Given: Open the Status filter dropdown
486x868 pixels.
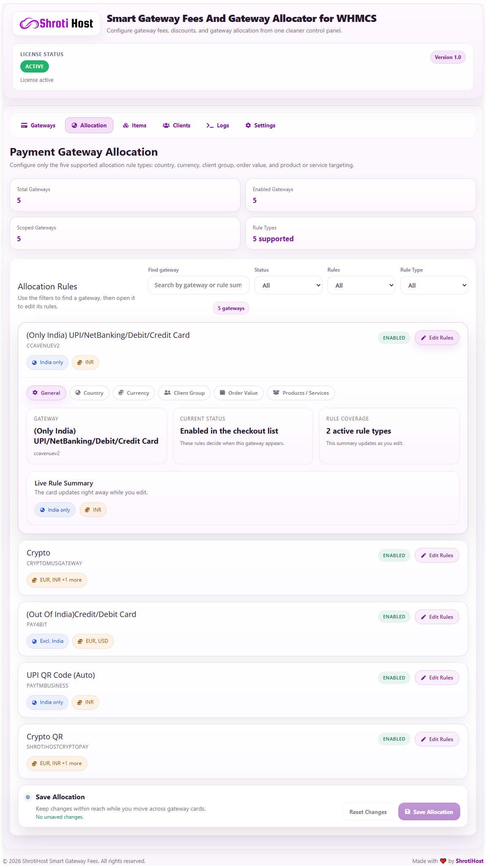Looking at the screenshot, I should click(x=288, y=285).
